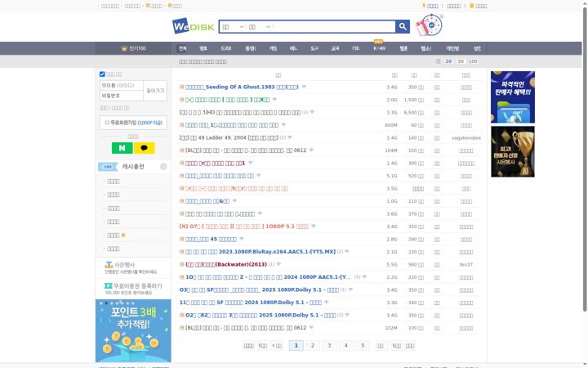Click preview arrow icon after Backwater(2013) title

click(x=278, y=264)
